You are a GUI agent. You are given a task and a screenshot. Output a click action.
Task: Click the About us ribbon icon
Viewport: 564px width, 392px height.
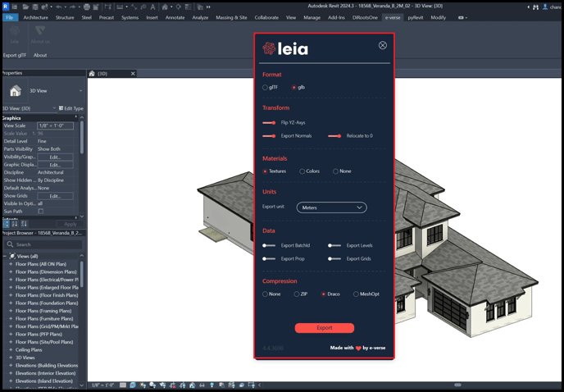coord(40,32)
